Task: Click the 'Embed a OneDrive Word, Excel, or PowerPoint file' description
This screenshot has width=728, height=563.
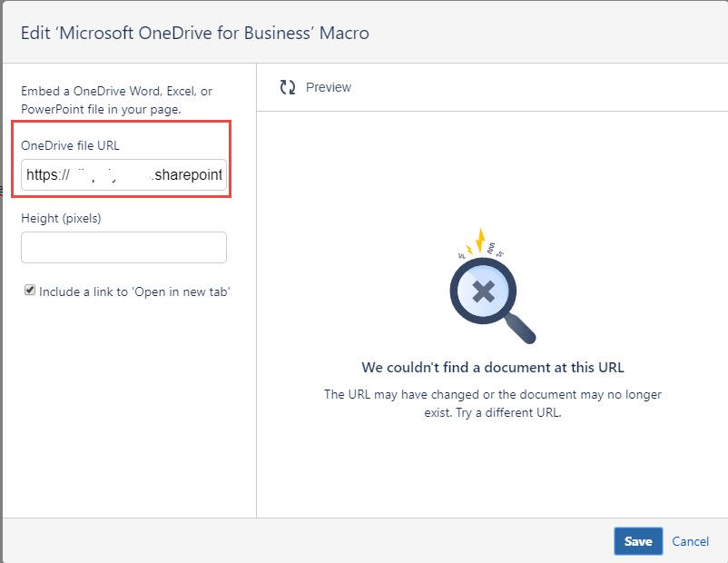Action: [x=116, y=100]
